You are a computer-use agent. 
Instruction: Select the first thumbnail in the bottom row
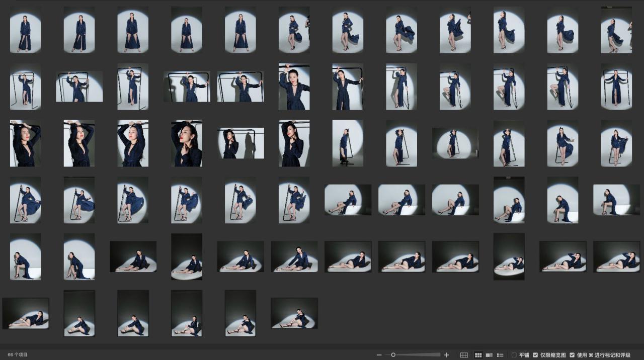26,313
